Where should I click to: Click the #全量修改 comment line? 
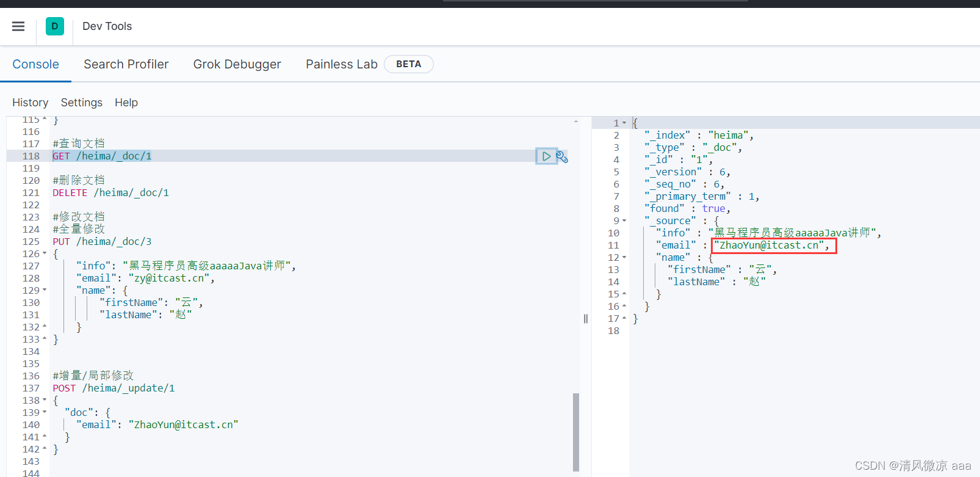tap(79, 229)
